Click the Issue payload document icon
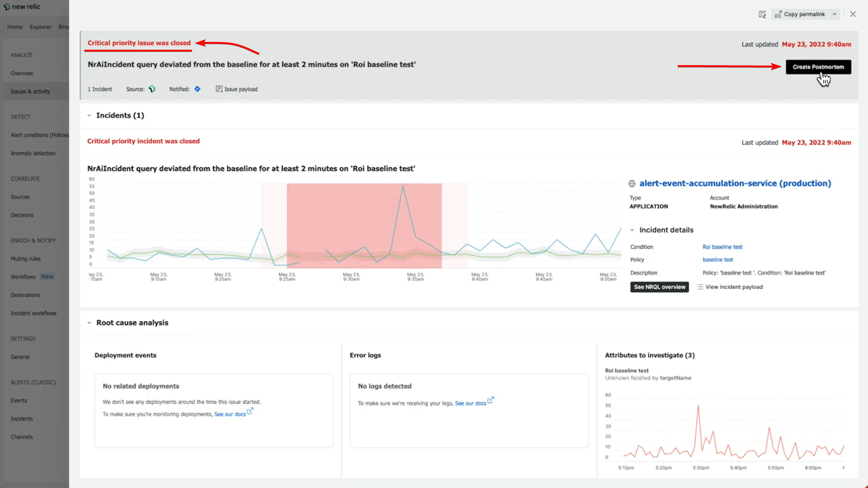 (x=219, y=89)
